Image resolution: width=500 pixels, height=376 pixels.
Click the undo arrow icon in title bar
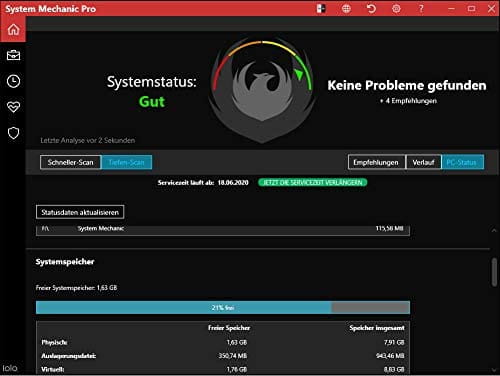coord(371,9)
